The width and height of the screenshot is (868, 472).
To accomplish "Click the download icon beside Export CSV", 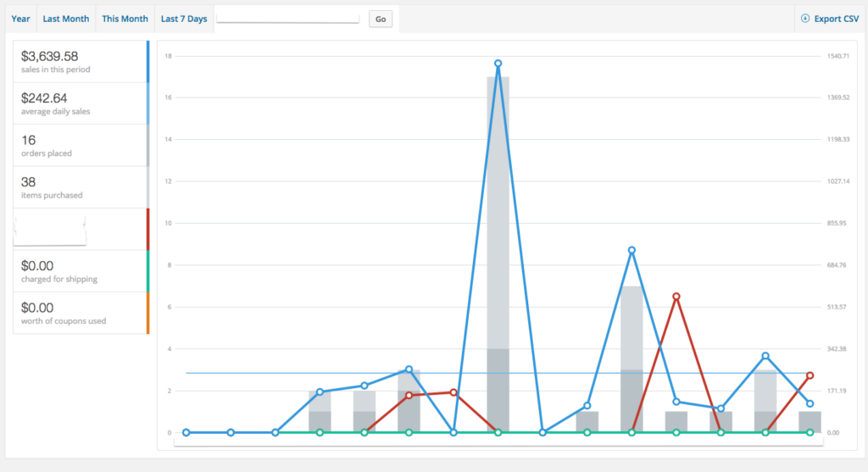I will click(x=805, y=19).
